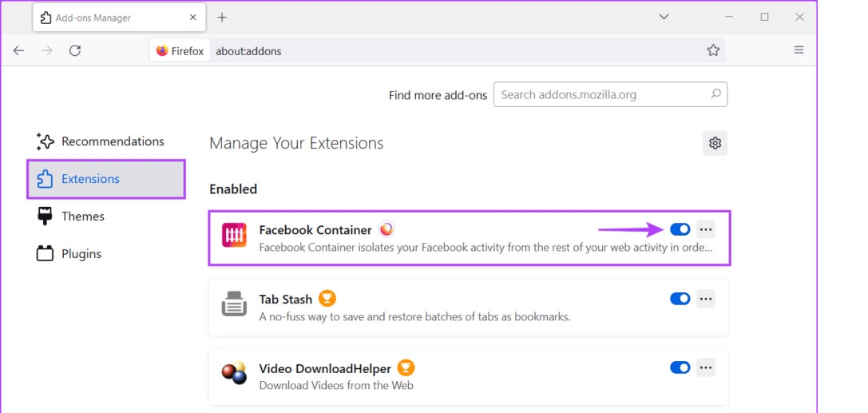Click the Find more add-ons label

tap(438, 95)
